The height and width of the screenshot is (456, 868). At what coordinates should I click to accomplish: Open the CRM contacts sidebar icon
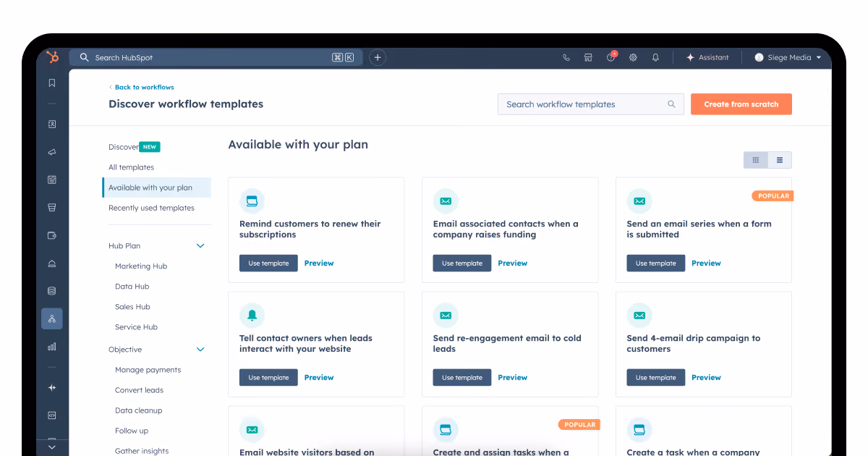point(52,124)
